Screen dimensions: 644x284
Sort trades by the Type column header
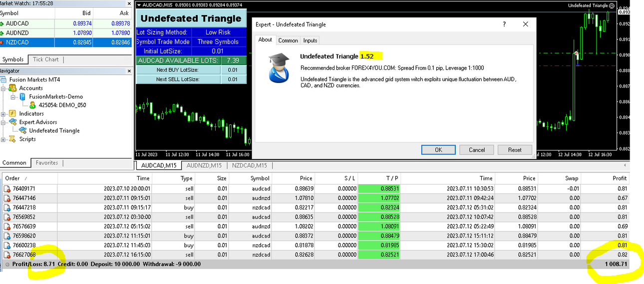point(174,178)
